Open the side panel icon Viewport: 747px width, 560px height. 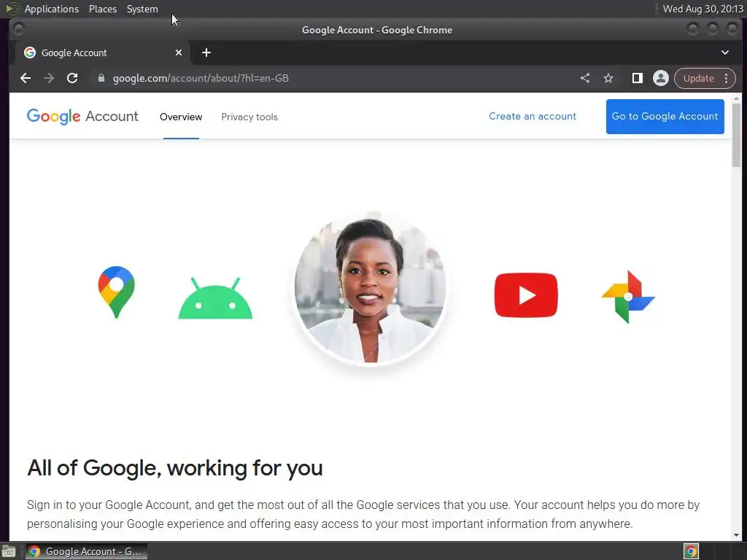pos(637,78)
